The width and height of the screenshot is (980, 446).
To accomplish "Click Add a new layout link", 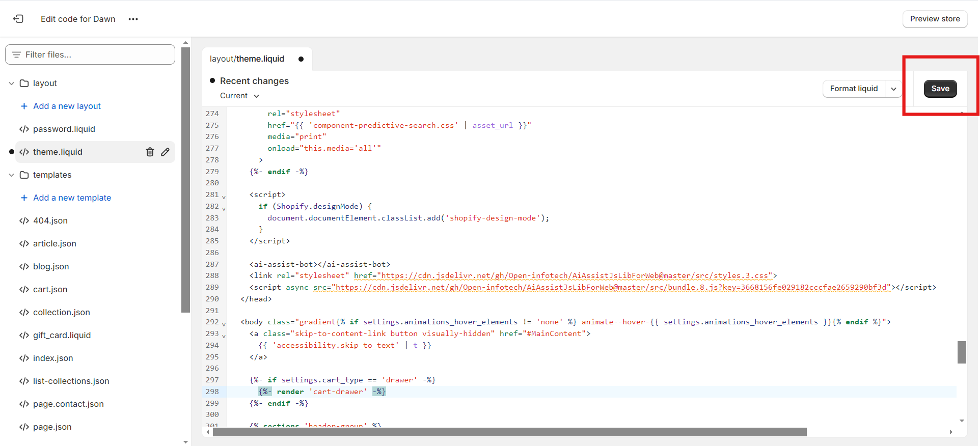I will click(67, 106).
